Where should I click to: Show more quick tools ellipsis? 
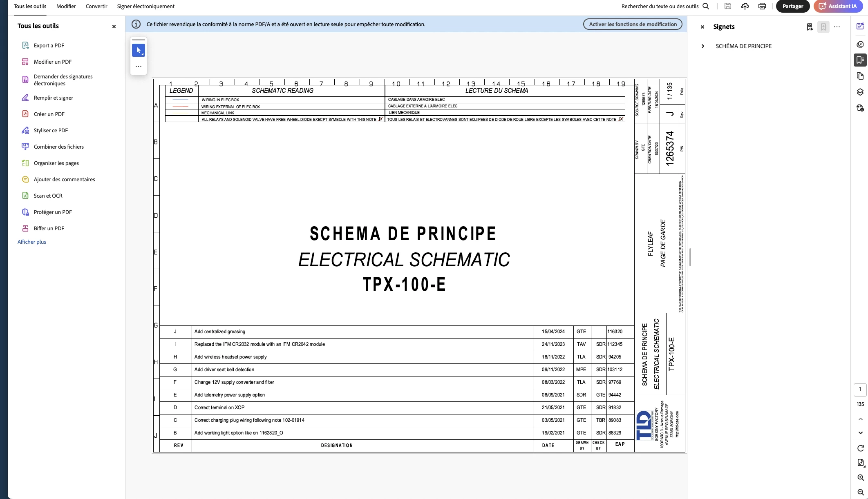click(139, 67)
